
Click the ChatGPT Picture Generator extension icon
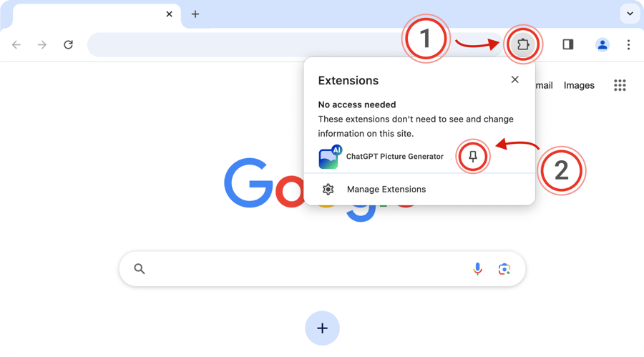pyautogui.click(x=330, y=157)
